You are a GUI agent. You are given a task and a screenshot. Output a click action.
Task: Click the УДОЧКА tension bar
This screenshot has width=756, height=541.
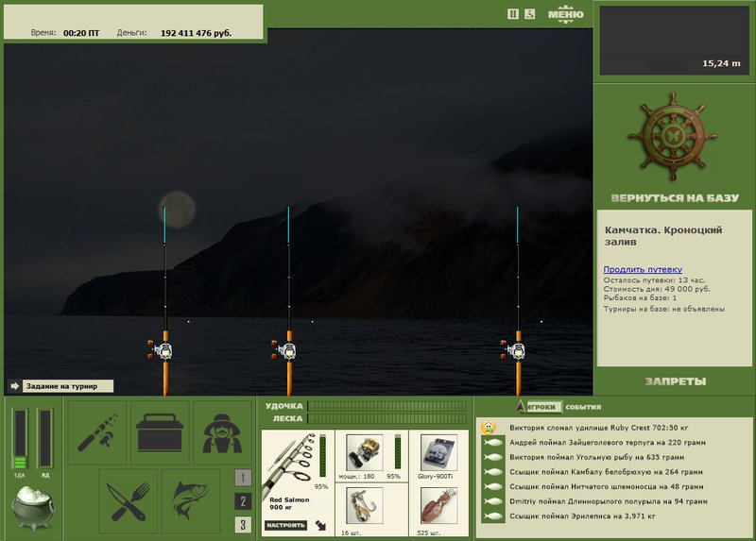tap(387, 406)
